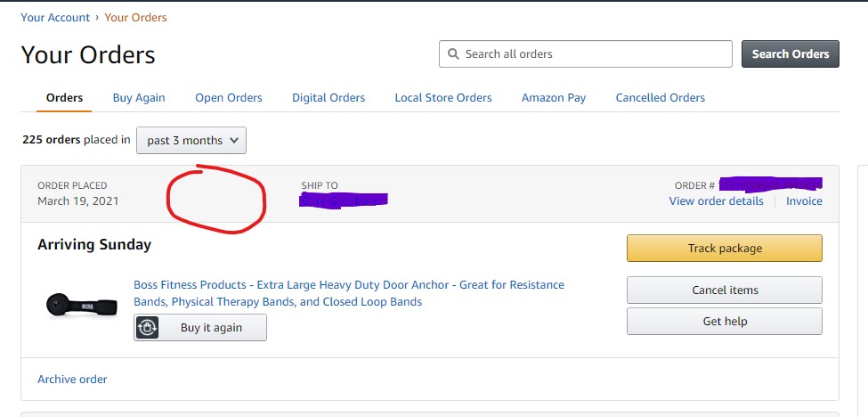868x417 pixels.
Task: Click the Buy it again cart icon
Action: pos(147,327)
